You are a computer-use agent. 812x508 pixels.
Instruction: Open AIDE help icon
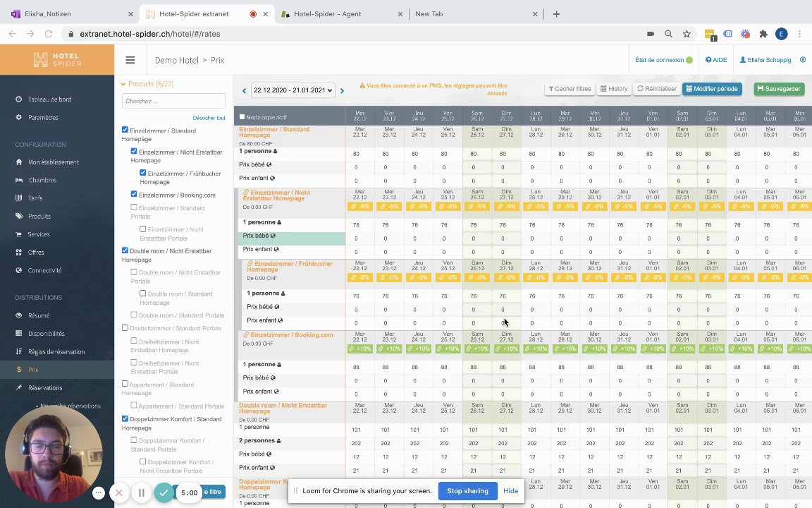tap(715, 60)
